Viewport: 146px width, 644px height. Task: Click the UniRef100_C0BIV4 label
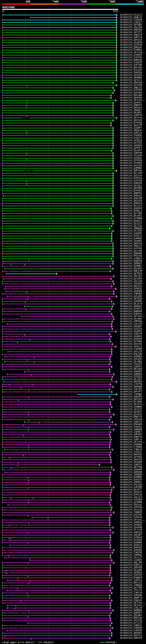click(x=131, y=593)
